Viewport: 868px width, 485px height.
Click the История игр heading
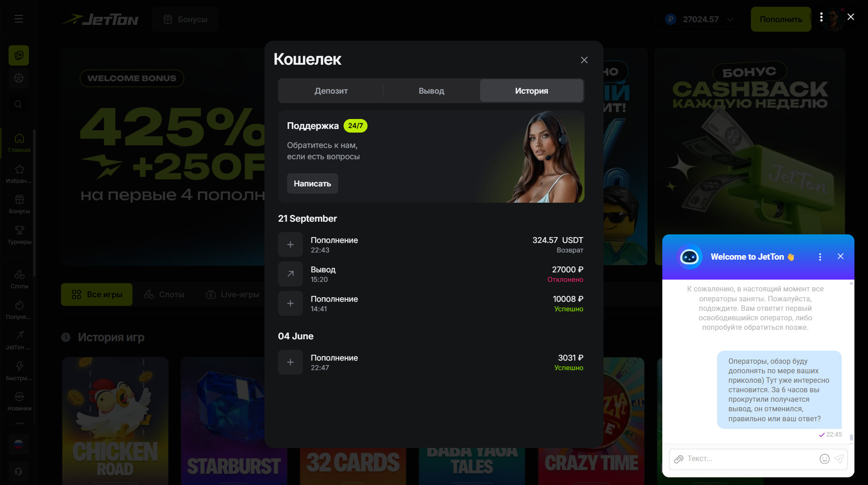pyautogui.click(x=111, y=338)
